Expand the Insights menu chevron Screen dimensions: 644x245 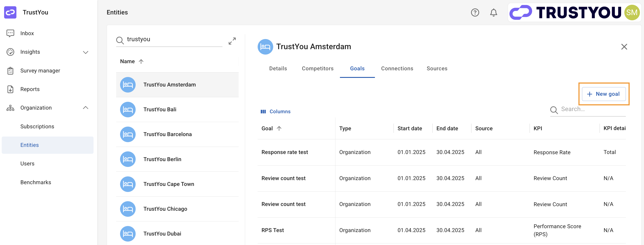tap(86, 52)
